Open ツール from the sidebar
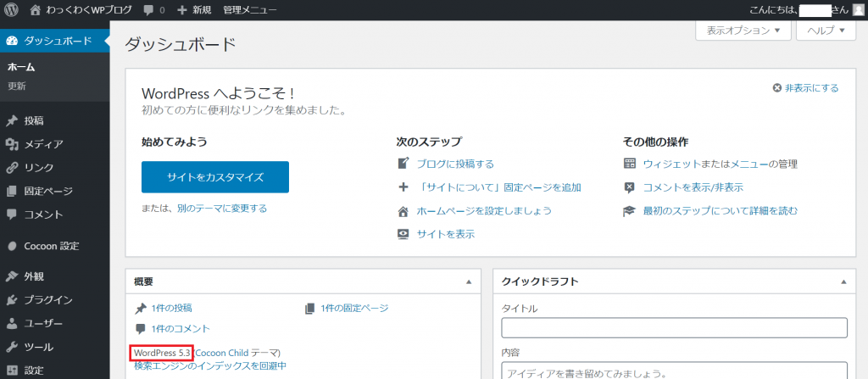 (x=38, y=347)
